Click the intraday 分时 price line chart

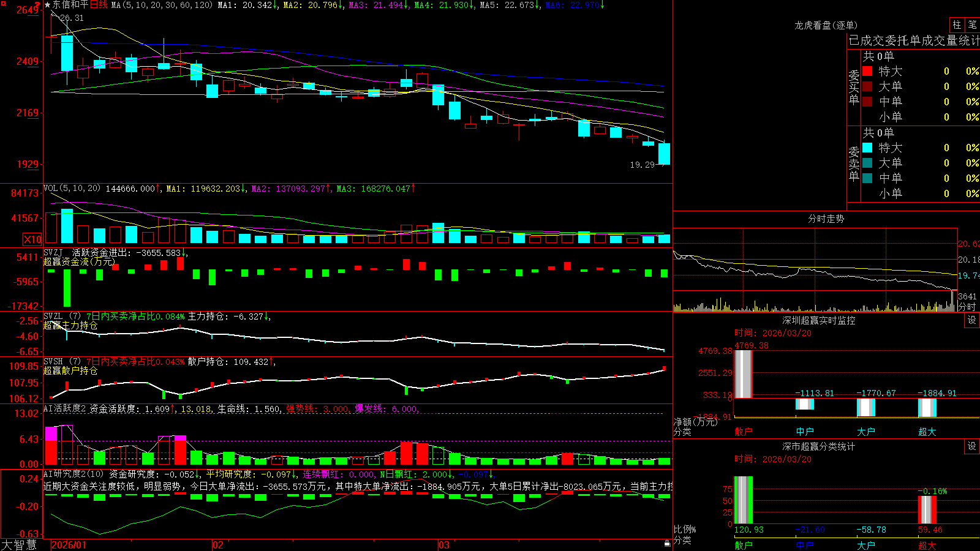[815, 260]
